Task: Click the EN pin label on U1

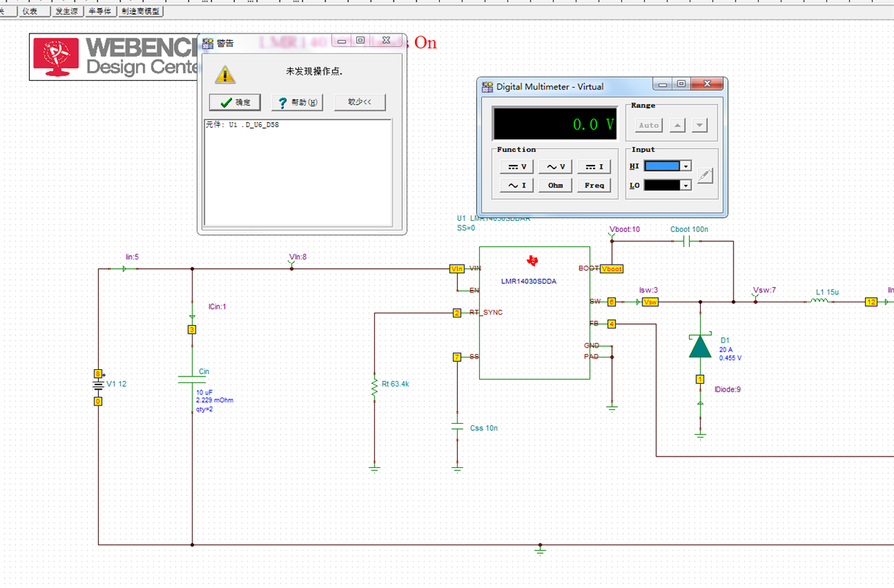Action: pos(474,290)
